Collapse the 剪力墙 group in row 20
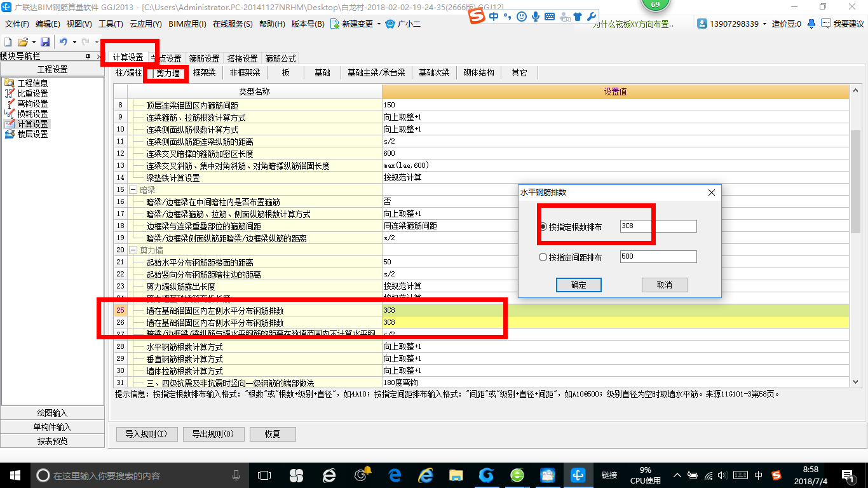Viewport: 868px width, 488px height. coord(133,250)
